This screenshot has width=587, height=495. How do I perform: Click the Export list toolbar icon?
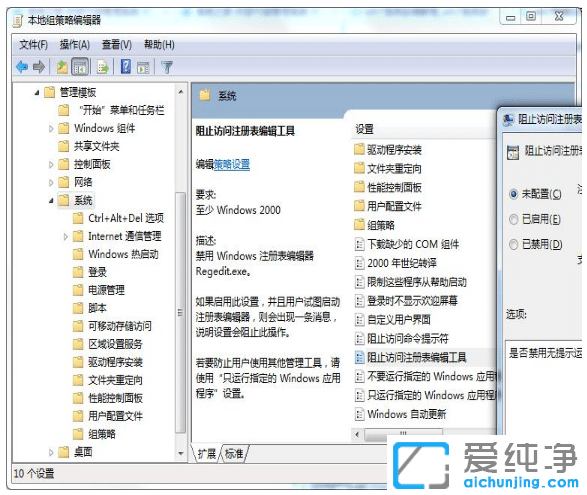click(102, 67)
